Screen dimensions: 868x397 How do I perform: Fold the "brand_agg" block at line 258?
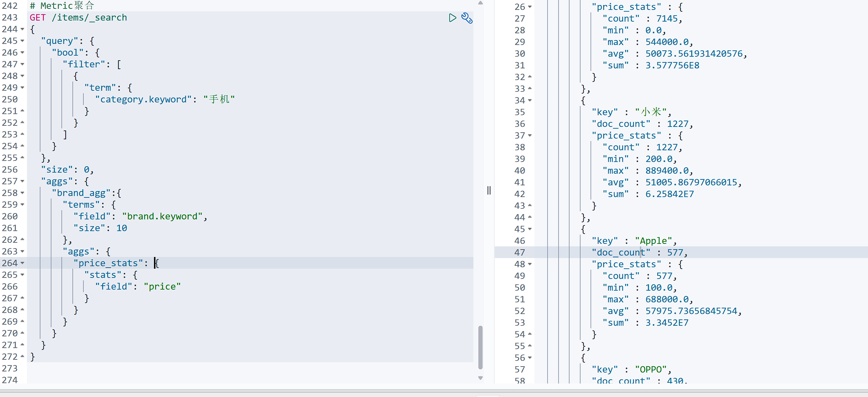click(22, 193)
